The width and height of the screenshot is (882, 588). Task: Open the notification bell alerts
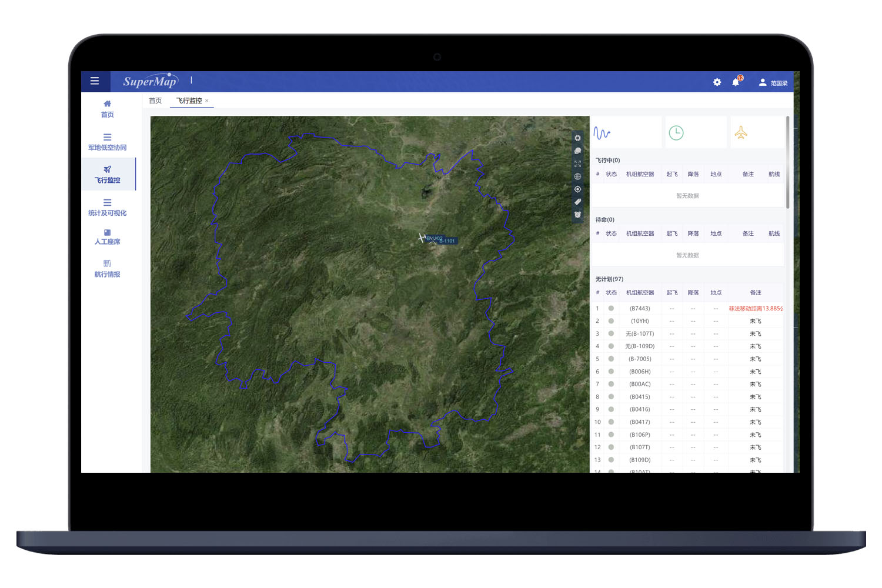(736, 82)
